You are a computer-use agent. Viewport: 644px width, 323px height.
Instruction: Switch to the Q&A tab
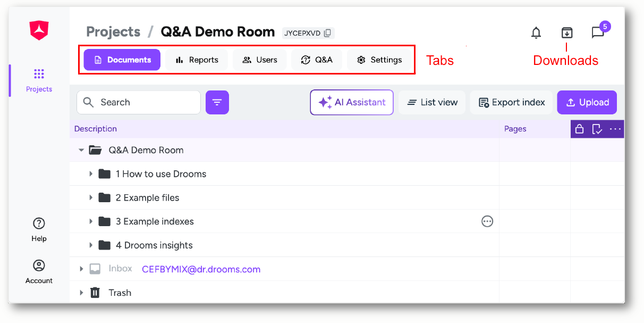click(x=317, y=60)
